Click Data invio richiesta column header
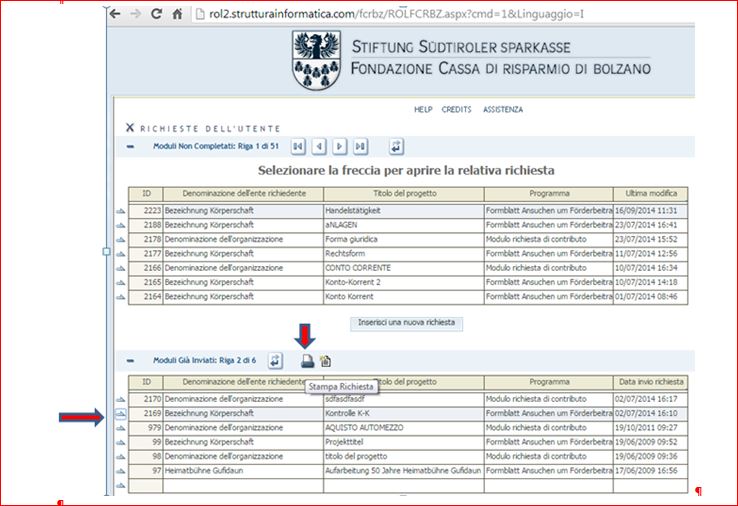Viewport: 738px width, 506px height. point(650,382)
